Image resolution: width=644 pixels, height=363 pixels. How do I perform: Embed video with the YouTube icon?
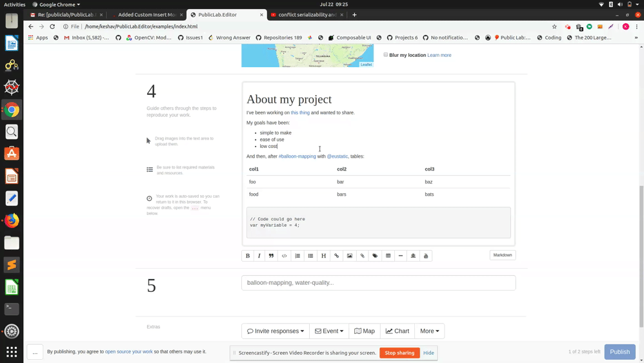pos(426,256)
